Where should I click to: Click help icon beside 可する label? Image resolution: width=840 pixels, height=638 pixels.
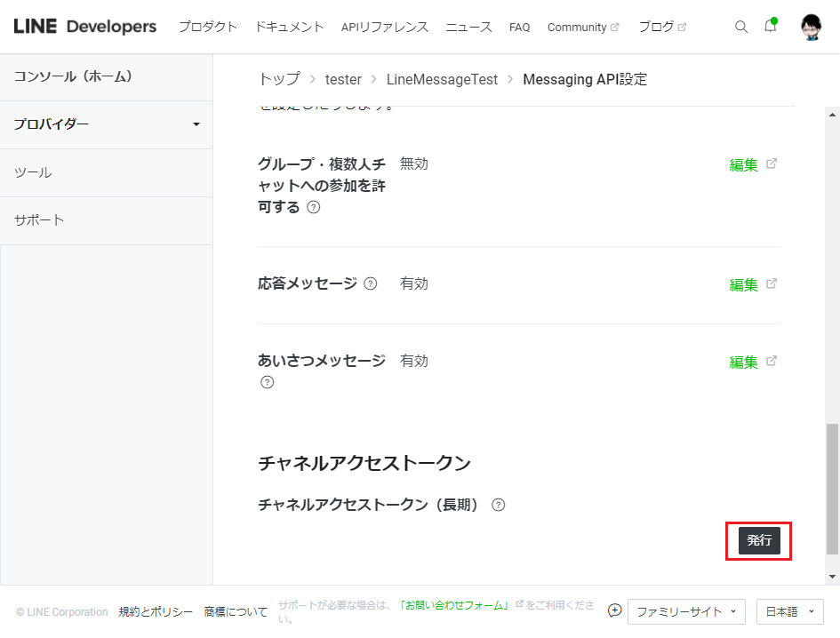pos(314,207)
